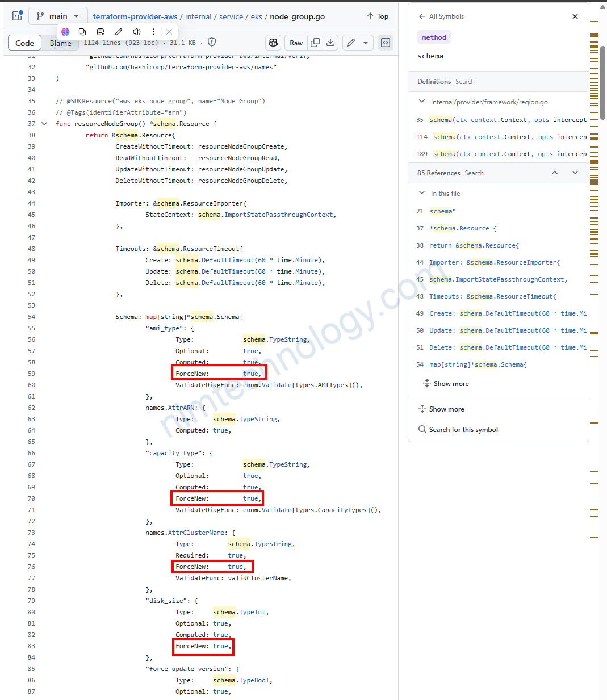This screenshot has width=607, height=700.
Task: Collapse the region.go definitions group
Action: pyautogui.click(x=422, y=102)
